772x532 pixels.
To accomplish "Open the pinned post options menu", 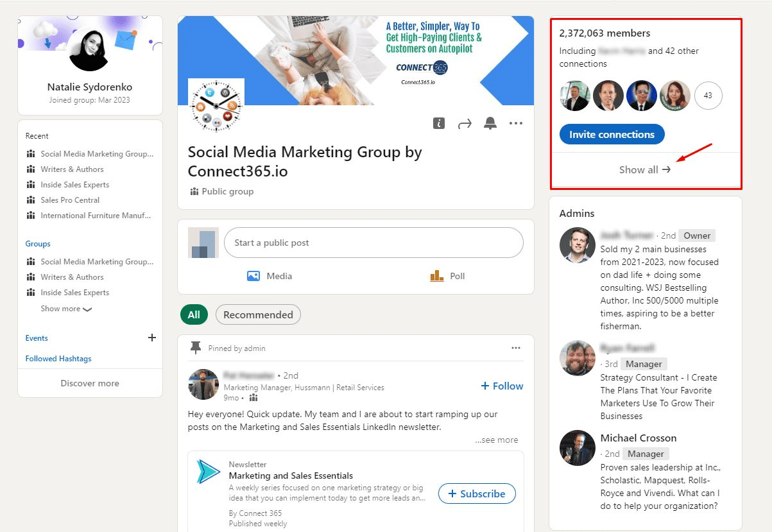I will tap(516, 348).
